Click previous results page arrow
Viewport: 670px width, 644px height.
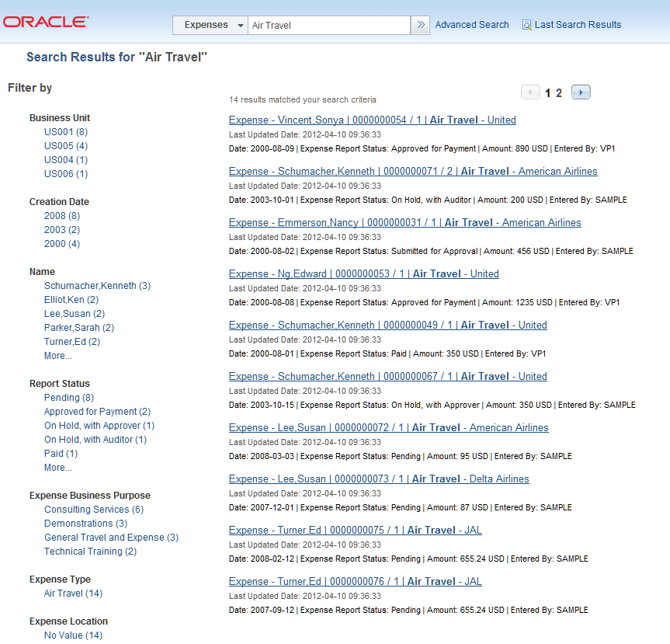click(x=531, y=92)
